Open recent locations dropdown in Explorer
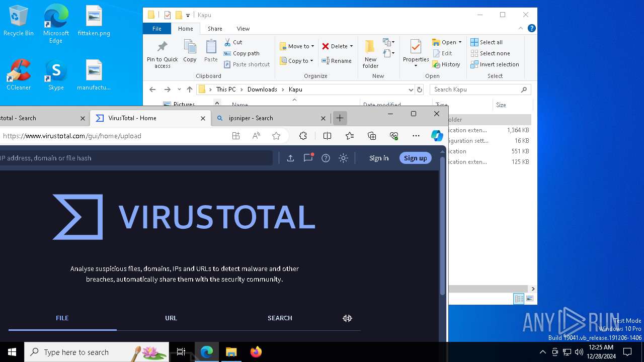644x362 pixels. coord(179,89)
